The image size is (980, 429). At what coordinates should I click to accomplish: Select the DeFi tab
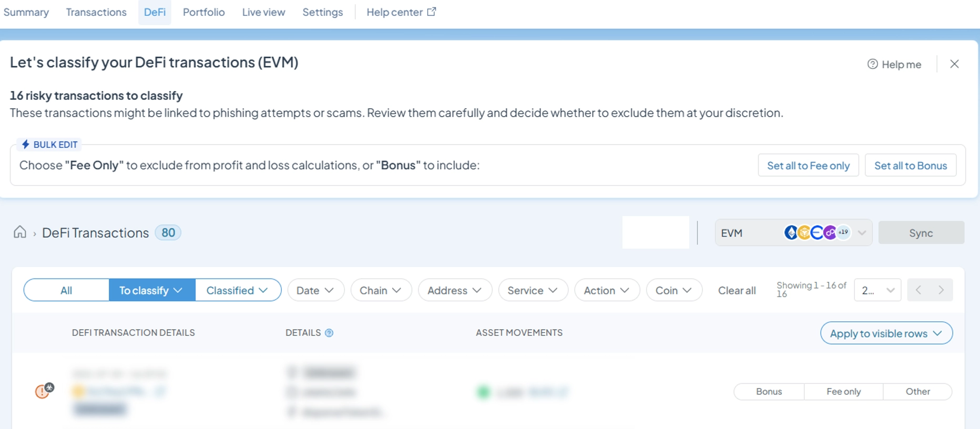(x=155, y=12)
